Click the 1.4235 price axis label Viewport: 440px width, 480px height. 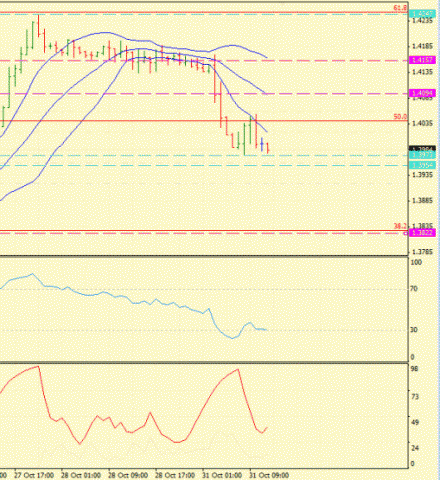coord(423,21)
